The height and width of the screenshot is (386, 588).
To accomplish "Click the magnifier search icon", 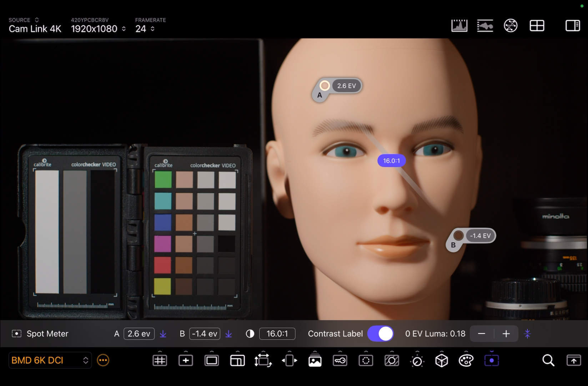I will pyautogui.click(x=548, y=360).
